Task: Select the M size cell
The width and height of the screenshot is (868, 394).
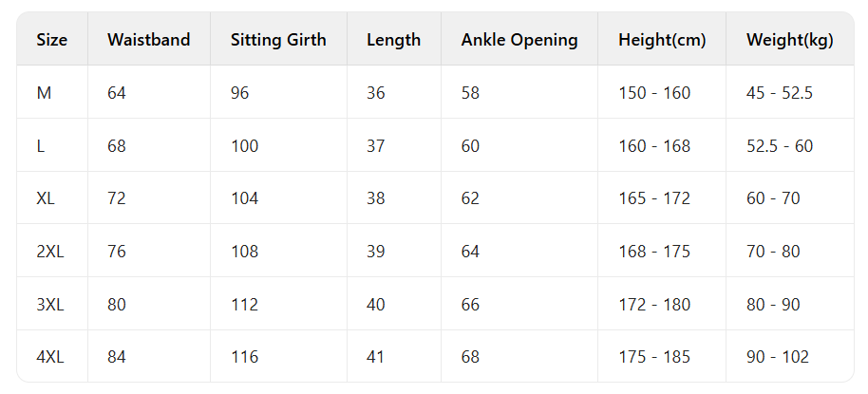Action: click(45, 93)
